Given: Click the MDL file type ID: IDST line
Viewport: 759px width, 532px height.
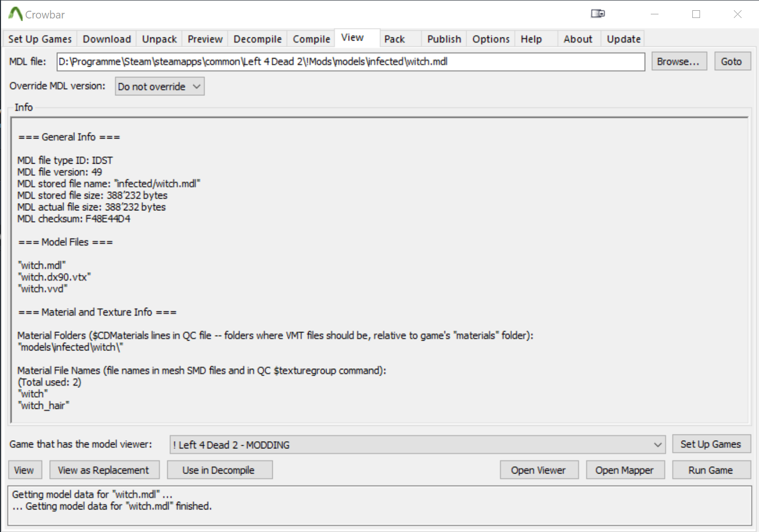Looking at the screenshot, I should tap(65, 161).
